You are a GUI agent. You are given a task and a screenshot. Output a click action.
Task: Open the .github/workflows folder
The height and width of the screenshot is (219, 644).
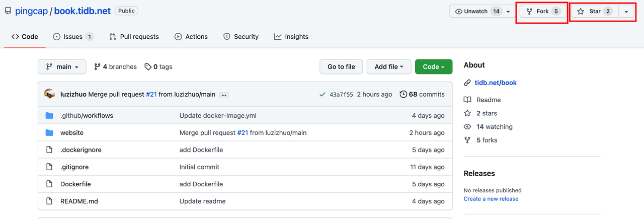click(87, 115)
